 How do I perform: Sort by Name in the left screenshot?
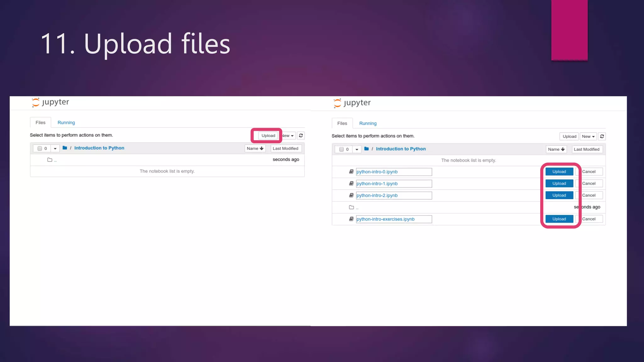point(255,148)
